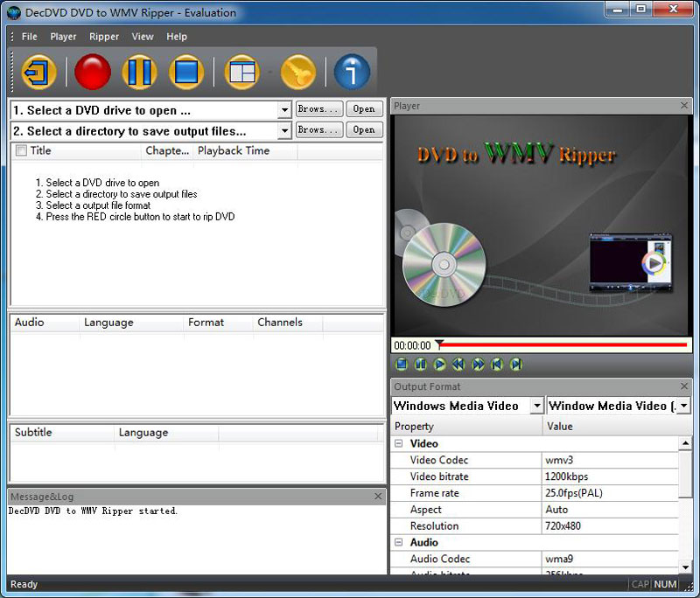Click Brows button for output directory
700x598 pixels.
point(319,129)
